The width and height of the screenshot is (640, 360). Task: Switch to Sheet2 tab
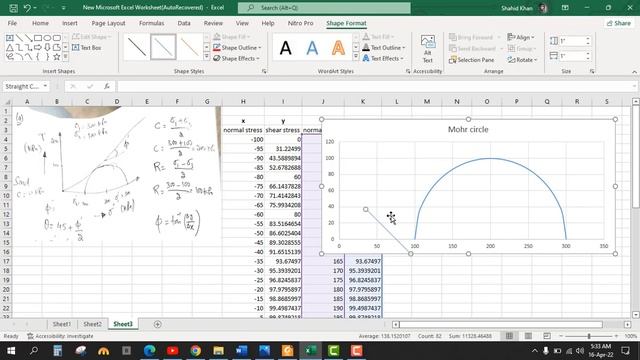[92, 324]
